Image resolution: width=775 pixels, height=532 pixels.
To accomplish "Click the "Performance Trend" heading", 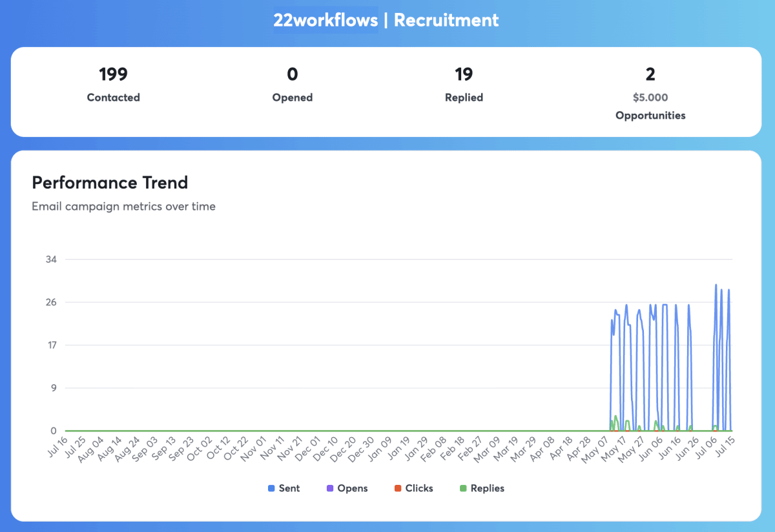I will click(110, 183).
